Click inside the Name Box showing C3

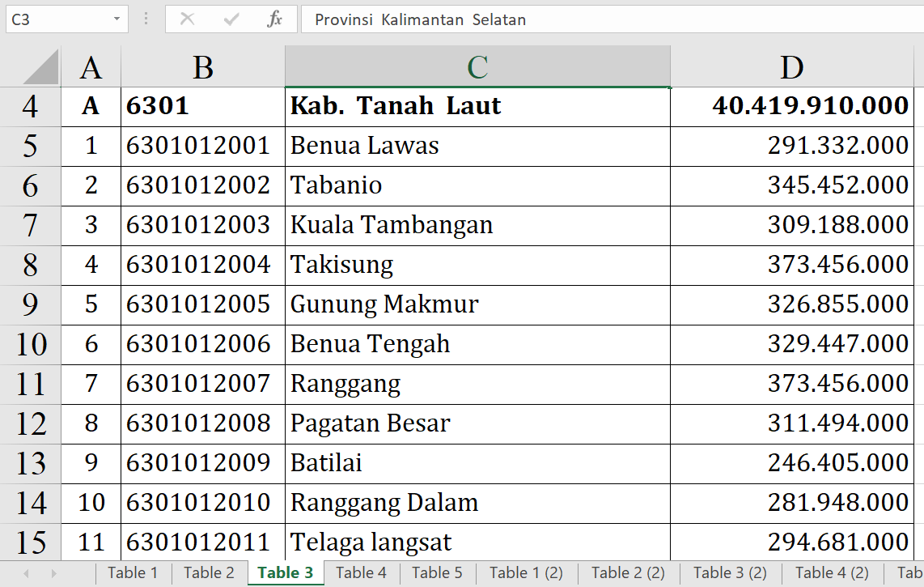(x=57, y=19)
